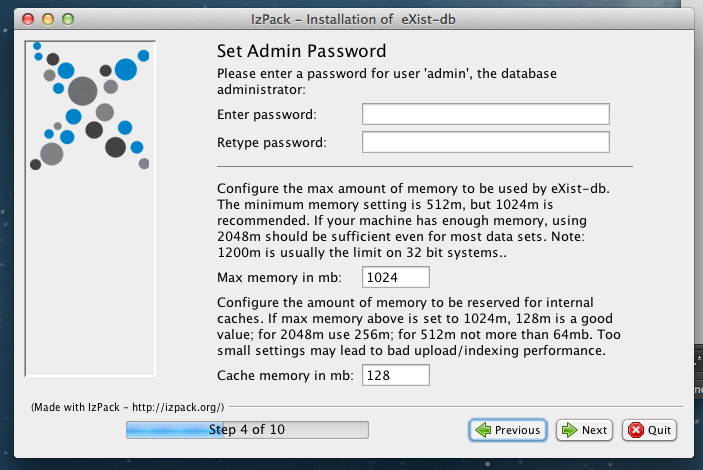Go back with the Previous button
Screen dimensions: 703x470
point(507,430)
